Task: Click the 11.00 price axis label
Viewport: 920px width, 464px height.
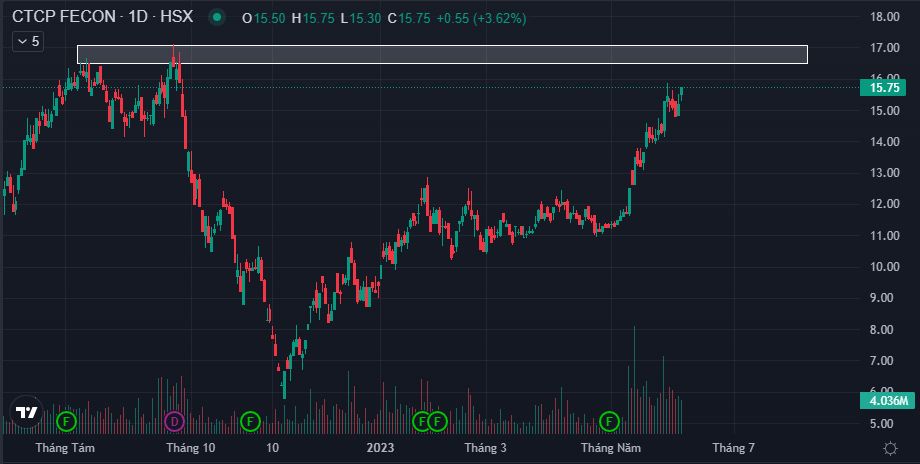Action: 885,235
